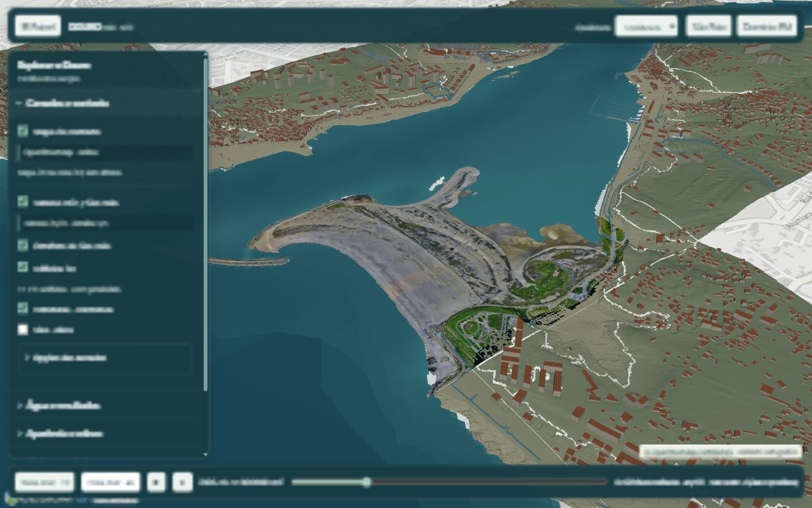Toggle the topmost checkbox in the side panel
Screen dimensions: 812x508
click(x=23, y=131)
